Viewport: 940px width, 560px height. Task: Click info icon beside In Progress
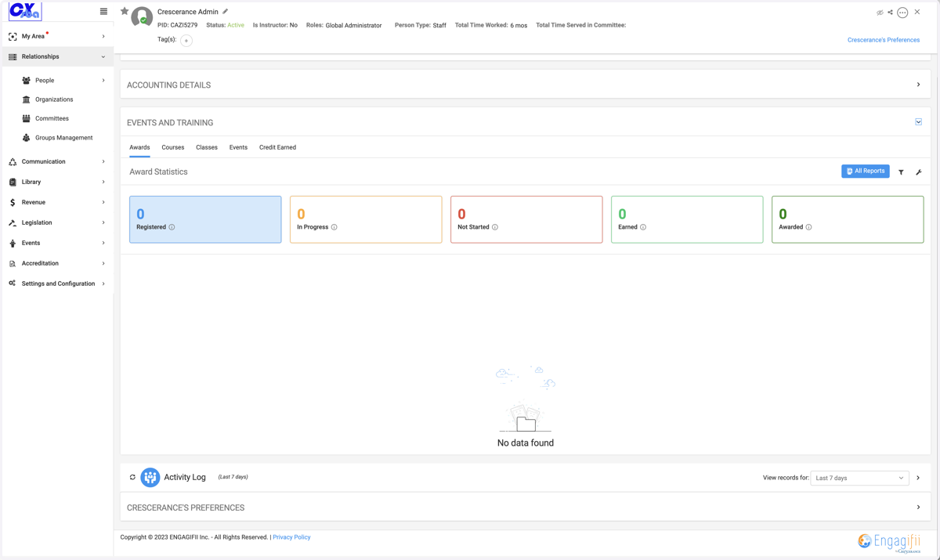pos(334,227)
